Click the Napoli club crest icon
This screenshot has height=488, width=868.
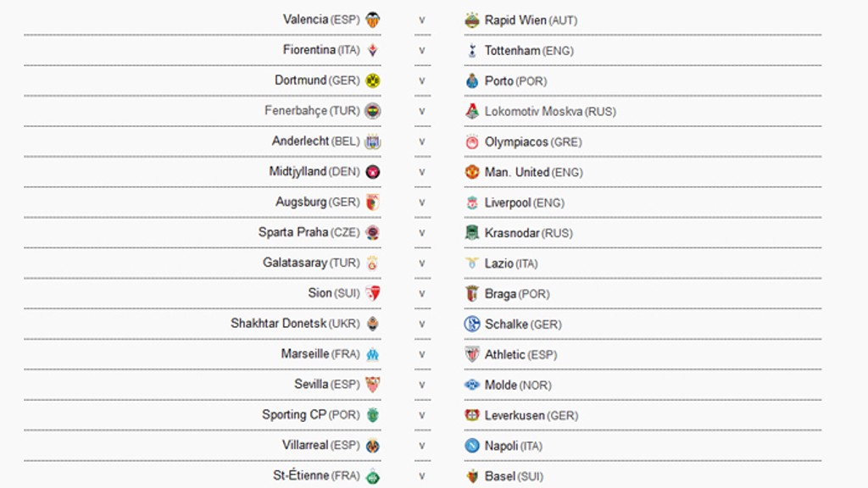[x=472, y=446]
